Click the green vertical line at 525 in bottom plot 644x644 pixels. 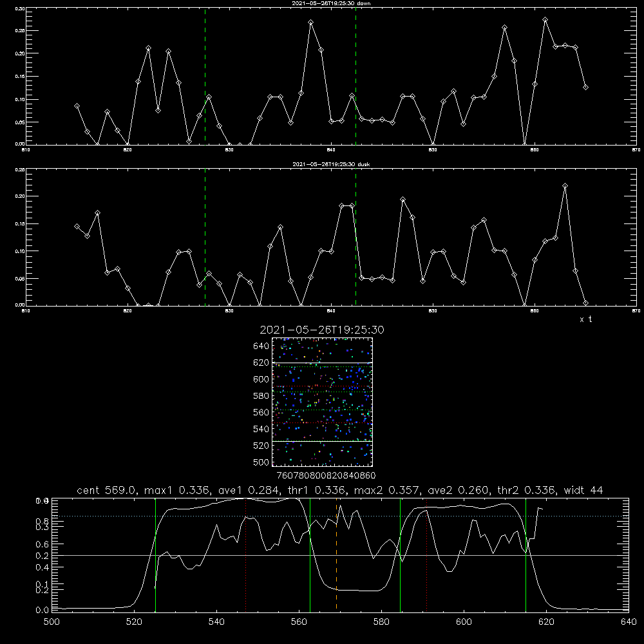pos(155,554)
